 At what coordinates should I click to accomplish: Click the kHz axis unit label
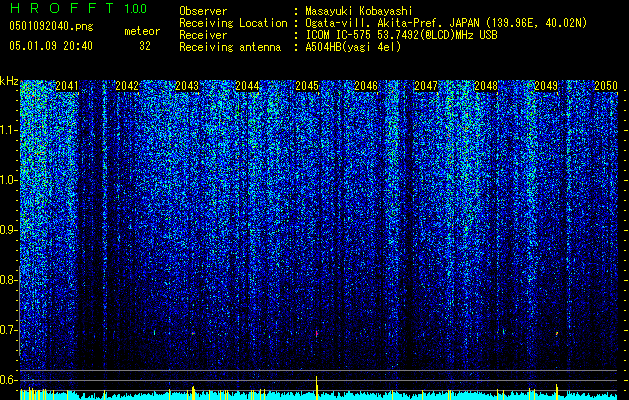(x=9, y=81)
